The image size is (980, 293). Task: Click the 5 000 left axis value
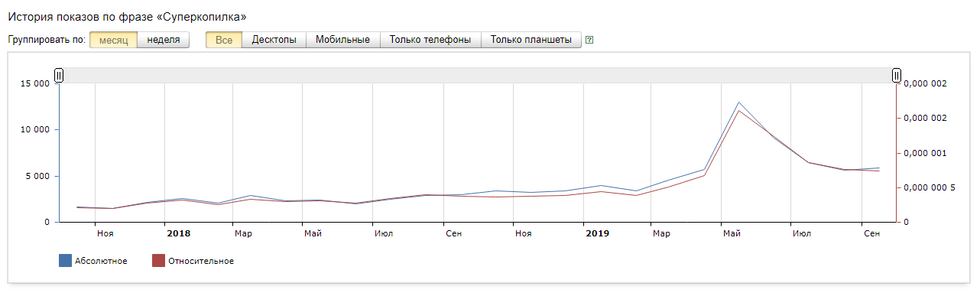38,176
